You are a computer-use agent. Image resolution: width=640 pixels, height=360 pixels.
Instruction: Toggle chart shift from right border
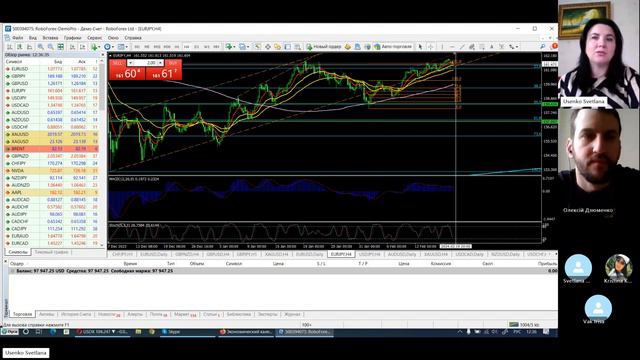coord(82,47)
